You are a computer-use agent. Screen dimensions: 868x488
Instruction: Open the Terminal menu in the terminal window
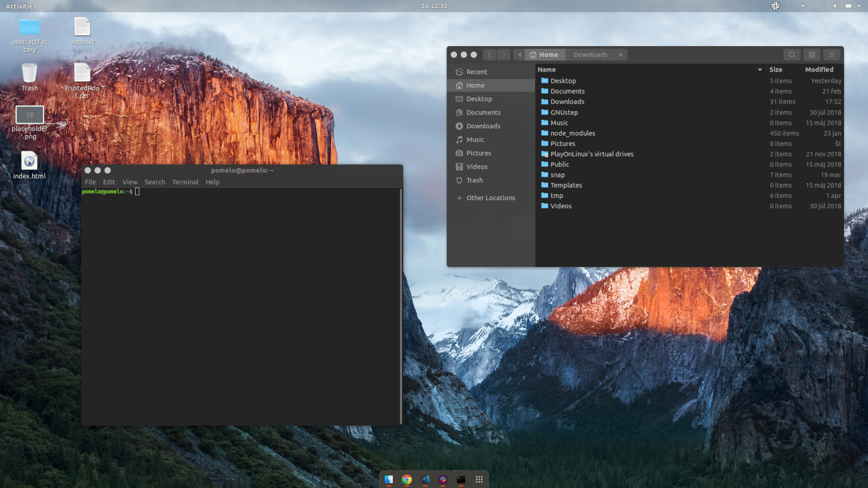coord(185,182)
